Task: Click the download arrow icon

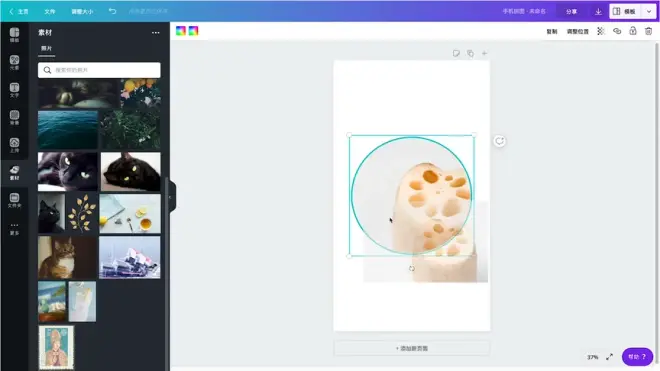Action: point(598,12)
